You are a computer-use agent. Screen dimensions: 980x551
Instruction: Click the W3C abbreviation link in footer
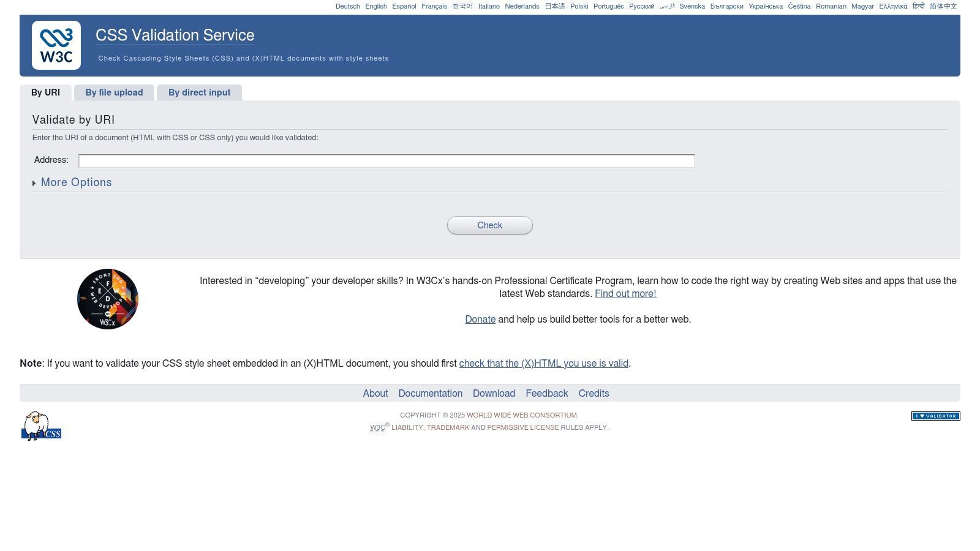coord(377,428)
